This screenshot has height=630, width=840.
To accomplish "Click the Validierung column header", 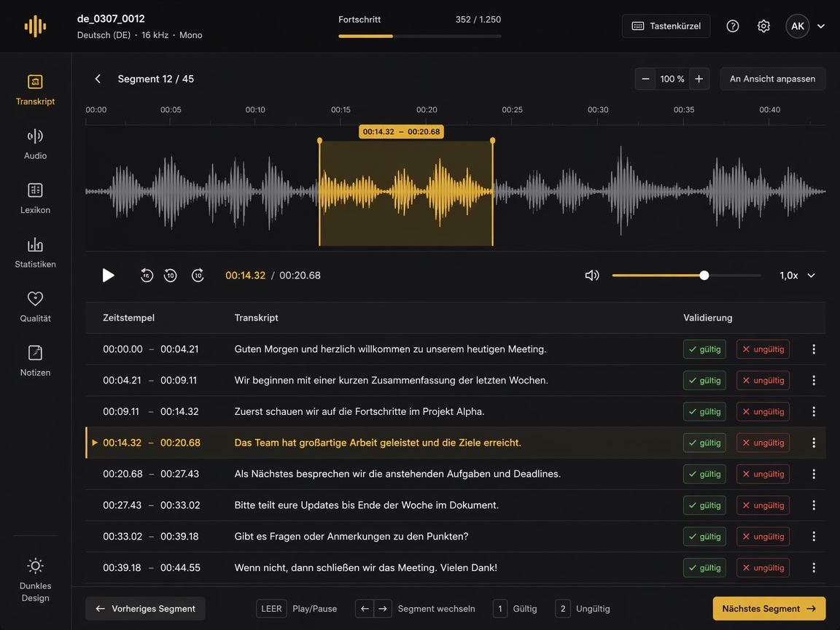I will pyautogui.click(x=708, y=318).
